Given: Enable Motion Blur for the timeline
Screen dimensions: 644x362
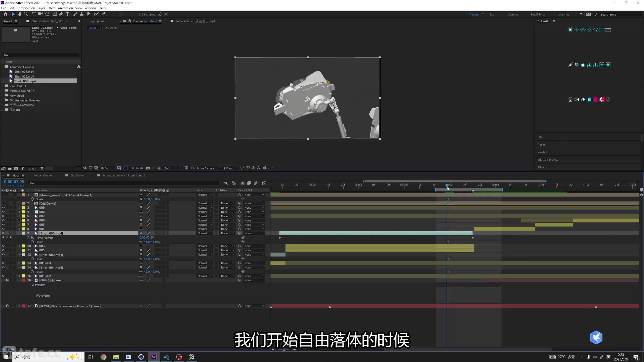Looking at the screenshot, I should [x=256, y=183].
